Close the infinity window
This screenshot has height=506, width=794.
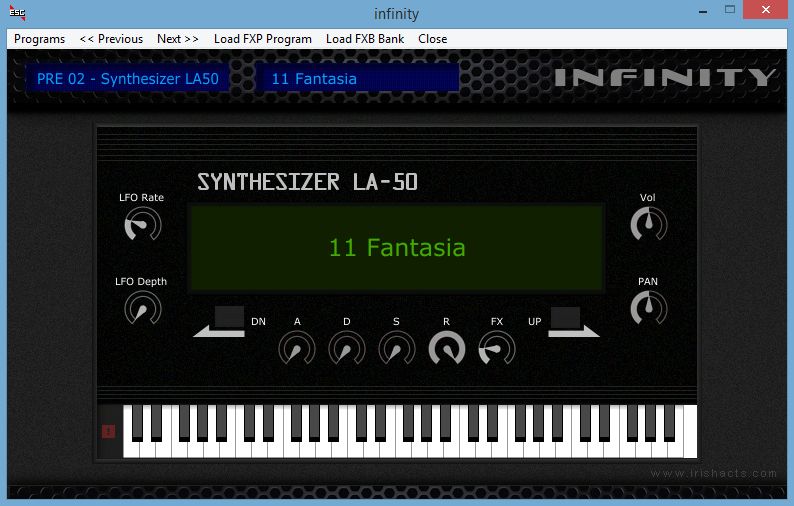point(766,10)
